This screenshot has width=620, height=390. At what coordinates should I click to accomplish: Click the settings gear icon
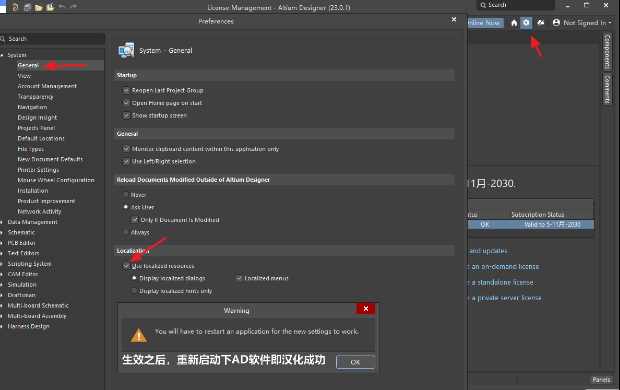526,23
